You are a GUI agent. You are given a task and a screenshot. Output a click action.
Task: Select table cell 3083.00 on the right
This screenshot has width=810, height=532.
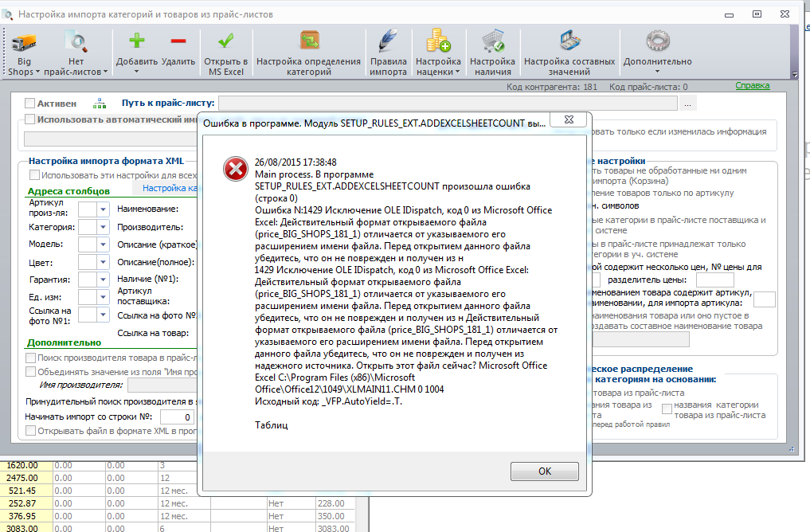click(335, 528)
